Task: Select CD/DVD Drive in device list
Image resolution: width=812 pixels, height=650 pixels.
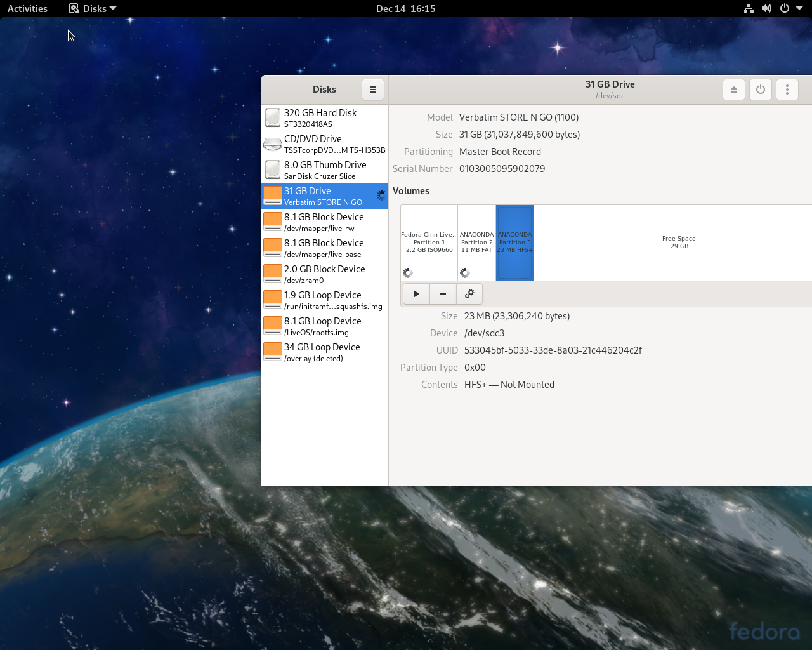Action: (x=325, y=144)
